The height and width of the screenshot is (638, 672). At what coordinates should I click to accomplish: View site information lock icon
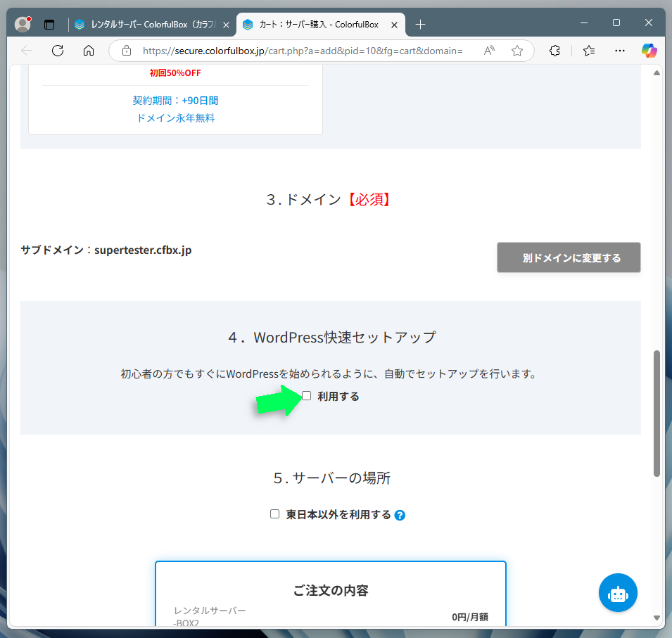[x=127, y=51]
